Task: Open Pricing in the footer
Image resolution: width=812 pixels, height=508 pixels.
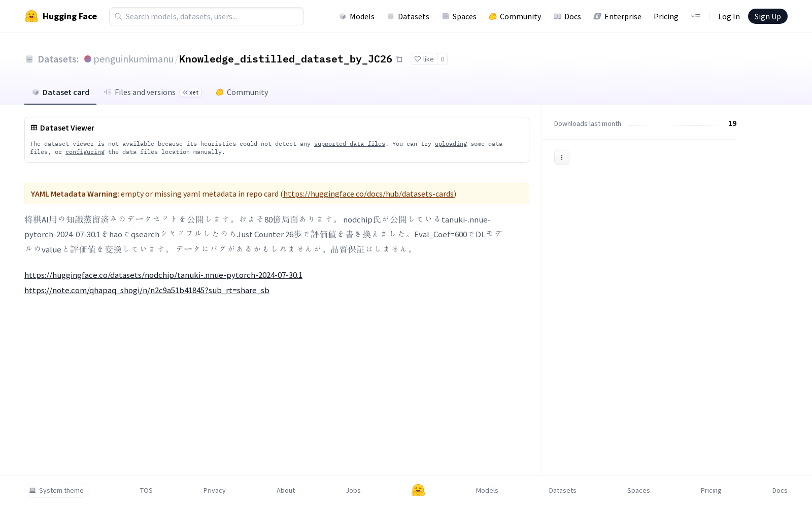Action: (711, 490)
